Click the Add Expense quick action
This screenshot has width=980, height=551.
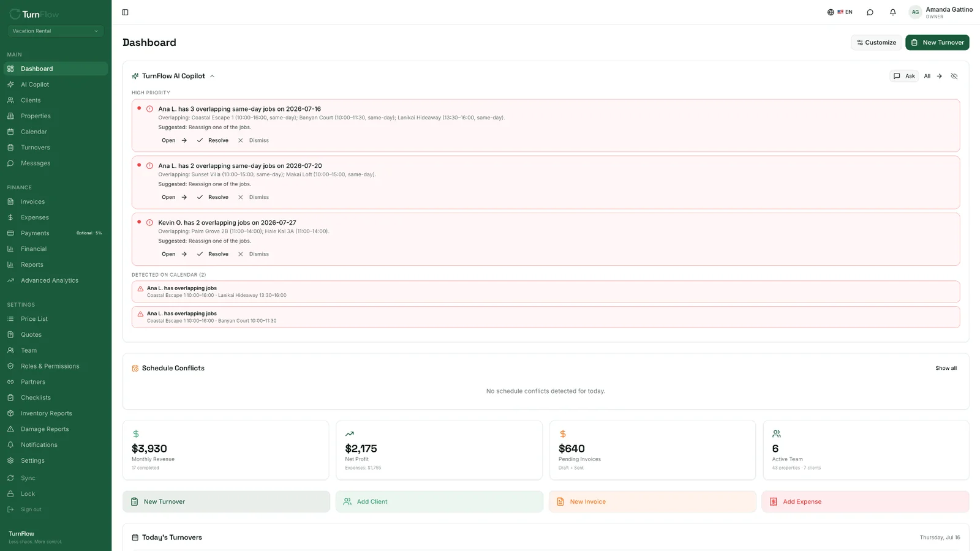coord(865,501)
